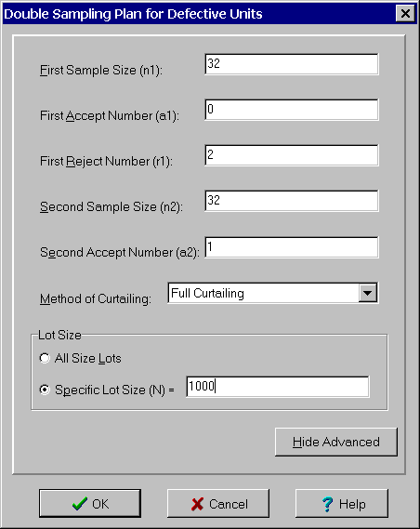Focus the First Accept Number (a1) field
This screenshot has height=529, width=420.
coord(292,110)
